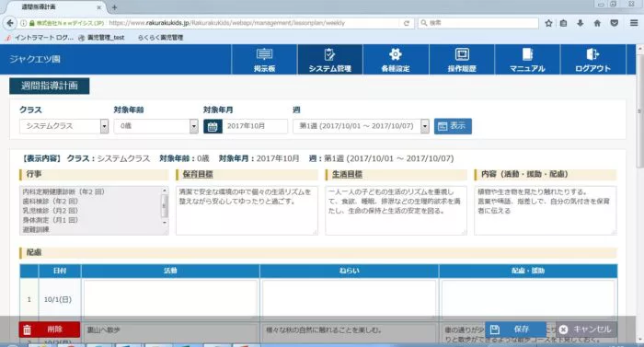Select 歯科検診 in the 行事 list
The image size is (644, 347).
pyautogui.click(x=50, y=201)
